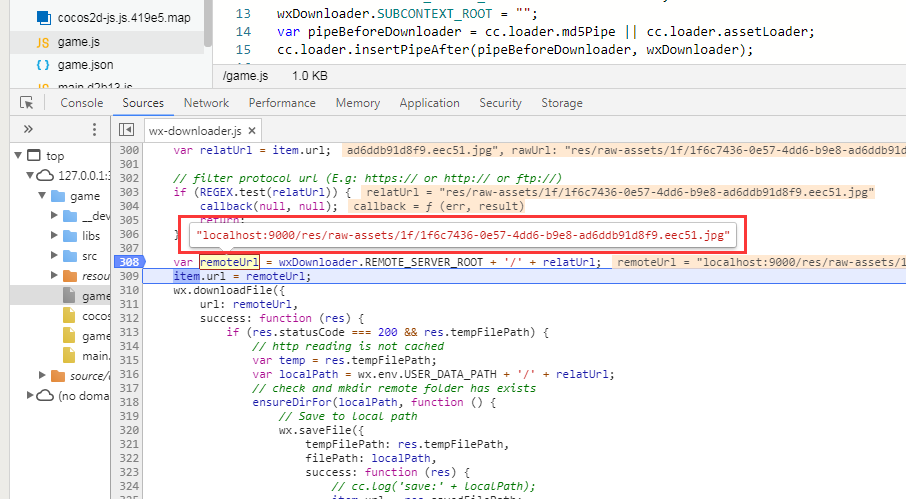Click the 127.0.0.1 cloud icon

click(45, 176)
